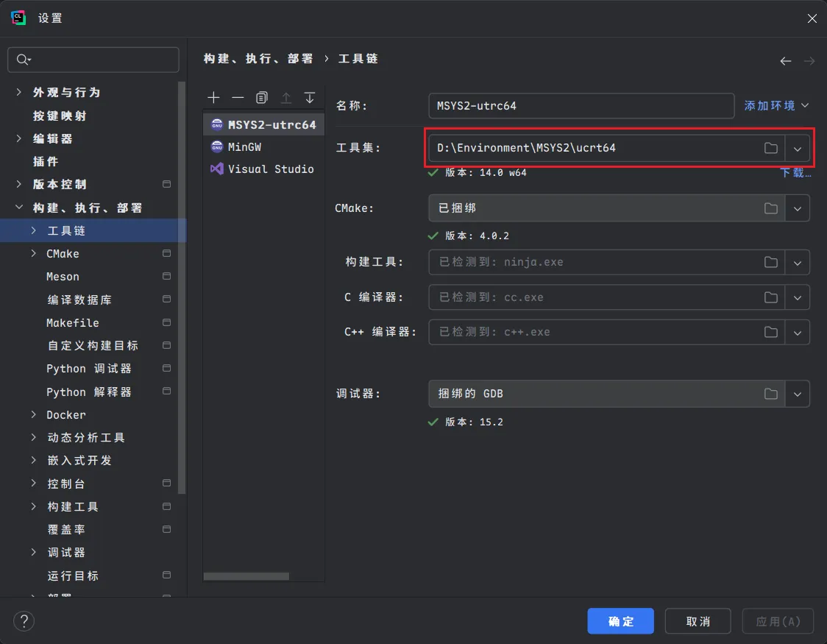This screenshot has width=827, height=644.
Task: Open the toolset path dropdown
Action: [798, 148]
